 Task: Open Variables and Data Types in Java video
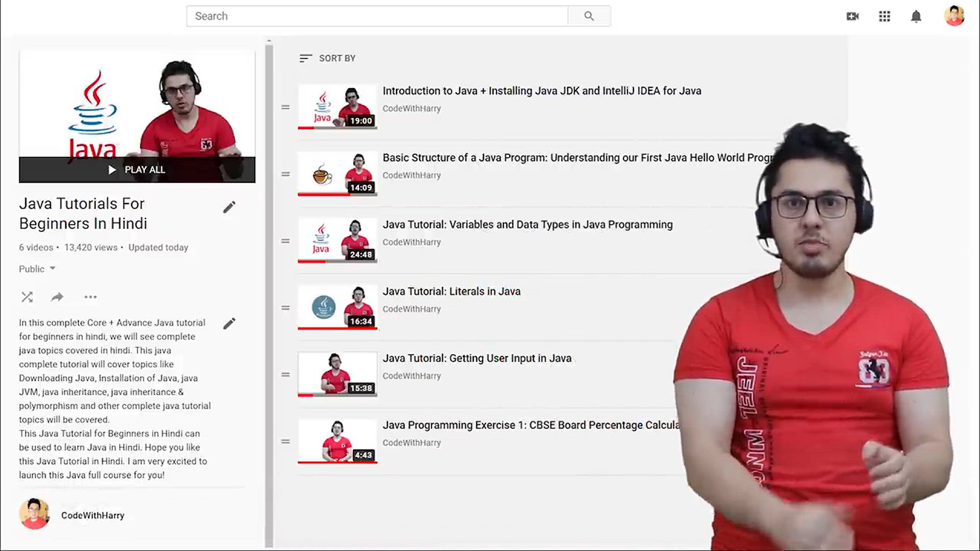(x=528, y=224)
